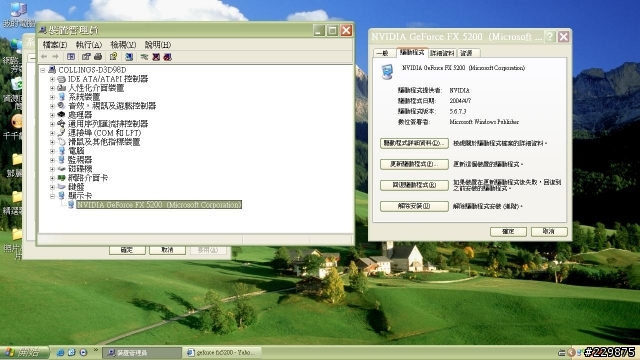Click the USB icon beside 通用序列匯流排控制器

pyautogui.click(x=62, y=124)
